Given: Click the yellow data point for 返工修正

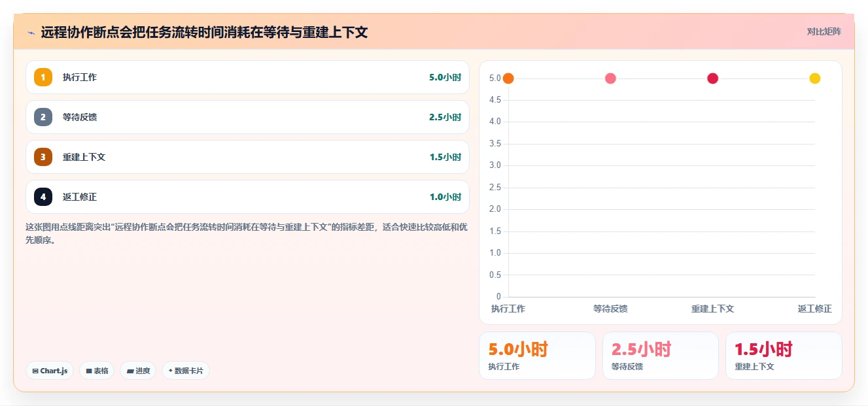Looking at the screenshot, I should click(x=815, y=78).
